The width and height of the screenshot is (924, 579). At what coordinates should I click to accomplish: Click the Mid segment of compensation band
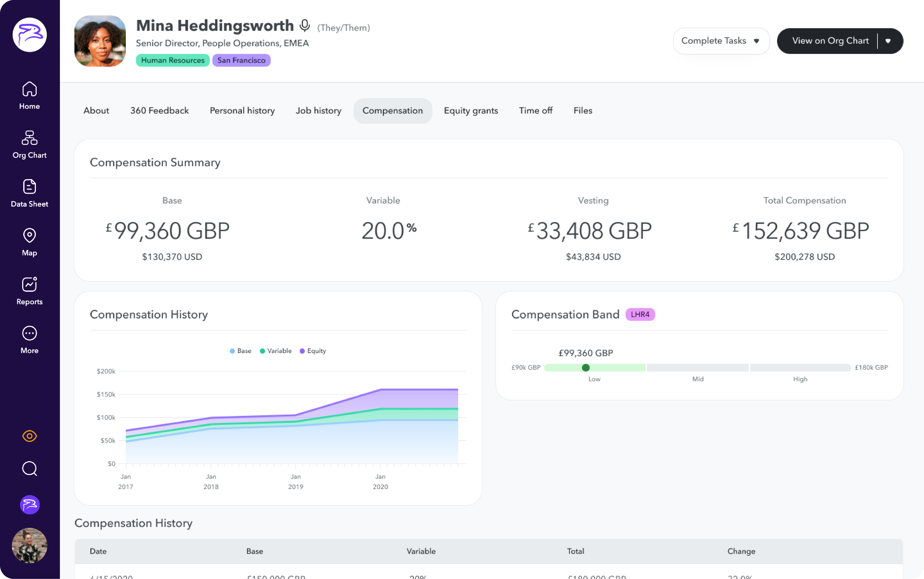pos(697,368)
